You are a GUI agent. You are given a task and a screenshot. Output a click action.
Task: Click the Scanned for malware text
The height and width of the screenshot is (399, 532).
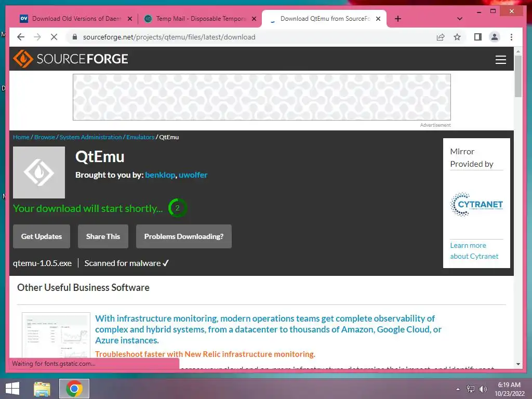point(127,263)
